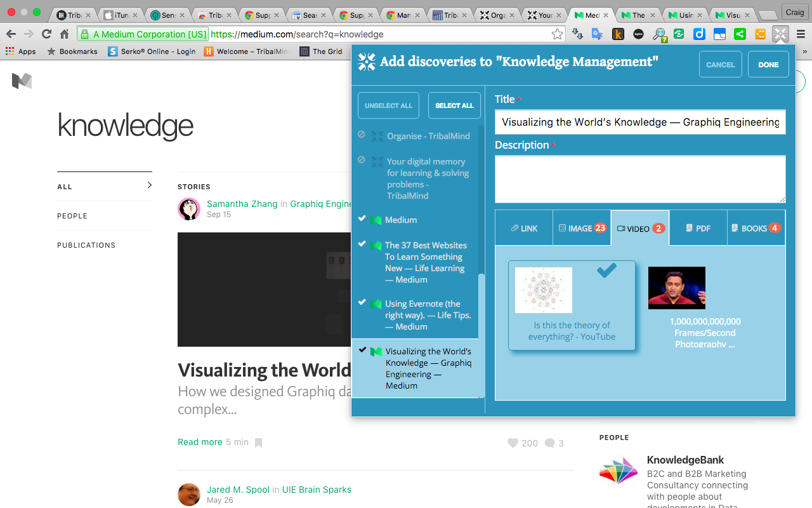
Task: Click the black round extension icon
Action: click(638, 34)
